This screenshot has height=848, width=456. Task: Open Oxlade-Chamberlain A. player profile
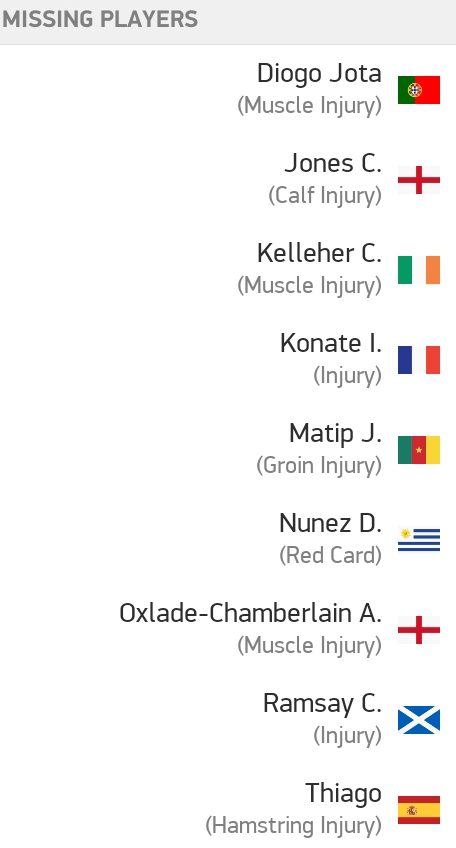click(250, 613)
